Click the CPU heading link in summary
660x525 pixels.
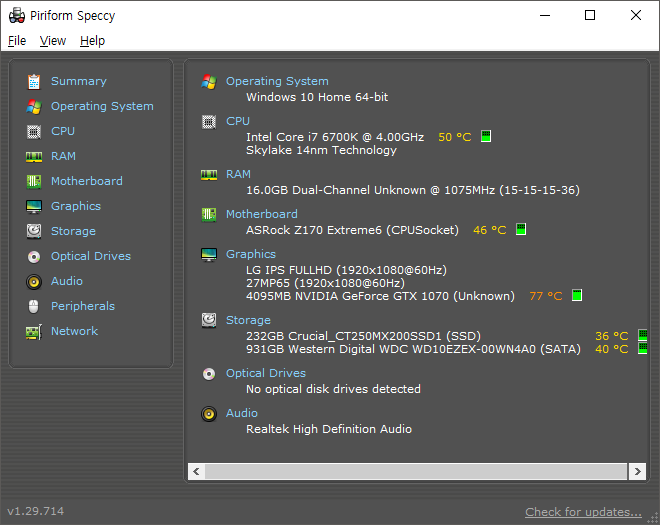point(238,121)
